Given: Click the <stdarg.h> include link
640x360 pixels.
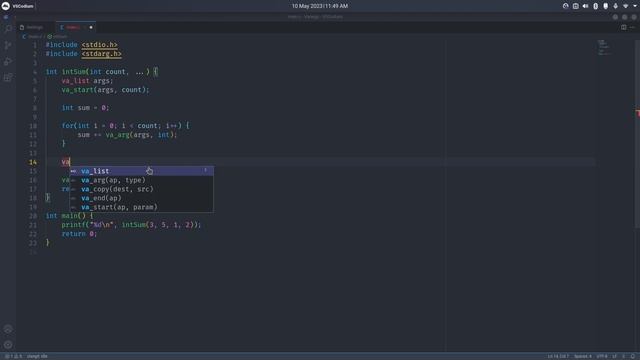Looking at the screenshot, I should pyautogui.click(x=101, y=53).
